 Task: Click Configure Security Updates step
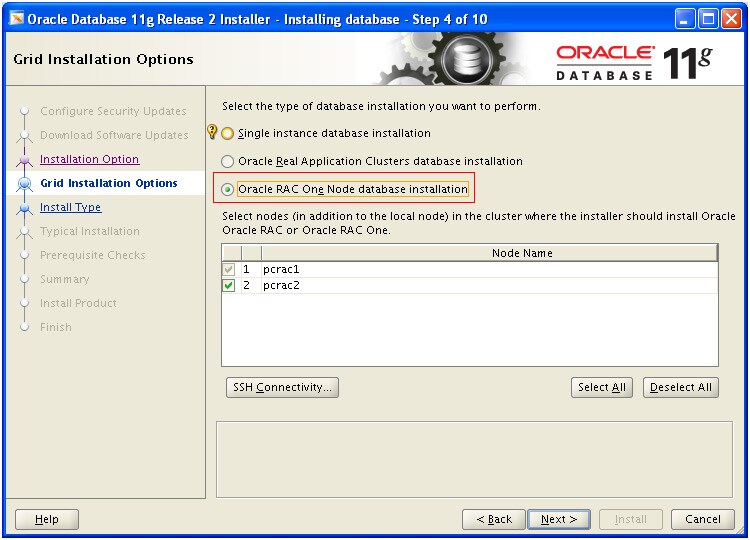click(113, 111)
